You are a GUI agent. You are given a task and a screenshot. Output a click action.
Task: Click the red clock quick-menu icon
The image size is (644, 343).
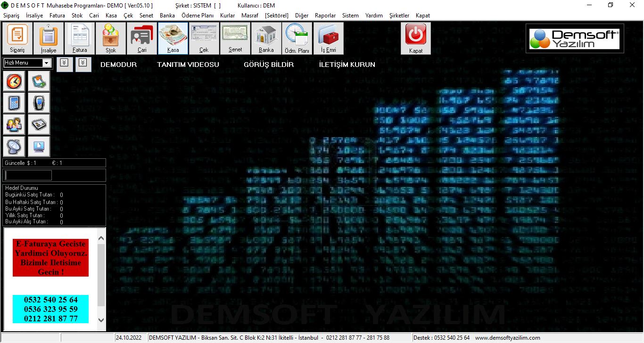tap(14, 82)
